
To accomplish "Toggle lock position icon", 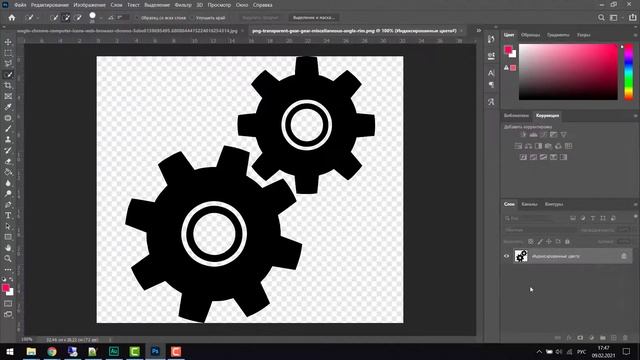I will click(x=549, y=242).
